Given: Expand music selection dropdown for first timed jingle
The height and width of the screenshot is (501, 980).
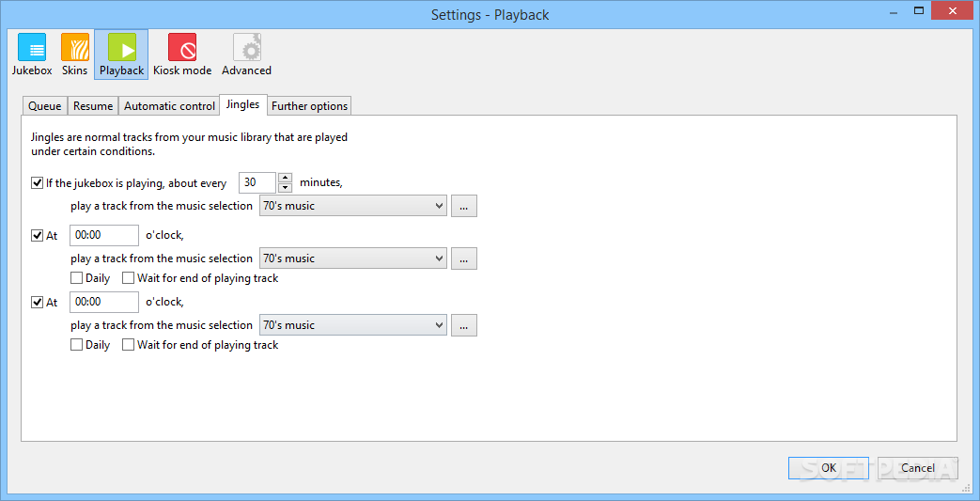Looking at the screenshot, I should point(353,258).
